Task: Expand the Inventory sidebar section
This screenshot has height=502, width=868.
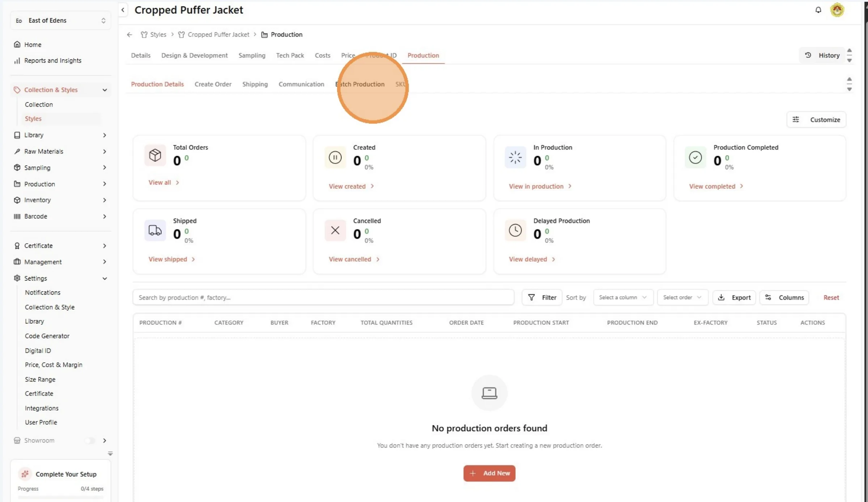Action: (60, 200)
